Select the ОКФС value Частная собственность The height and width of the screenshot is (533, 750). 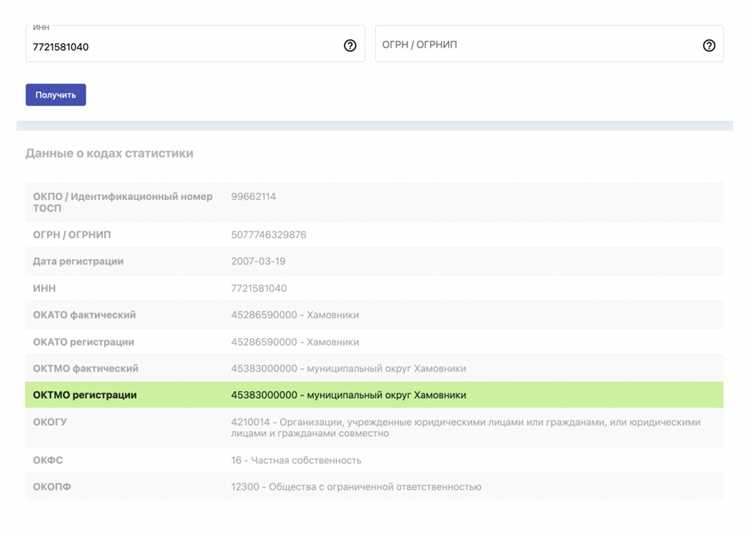click(x=296, y=461)
